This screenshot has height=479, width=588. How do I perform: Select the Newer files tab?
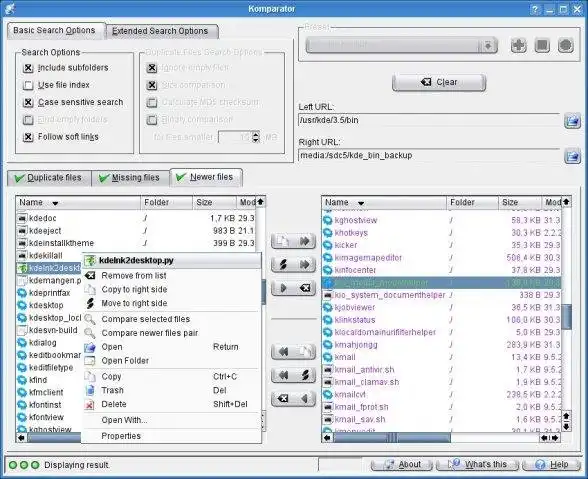[206, 177]
